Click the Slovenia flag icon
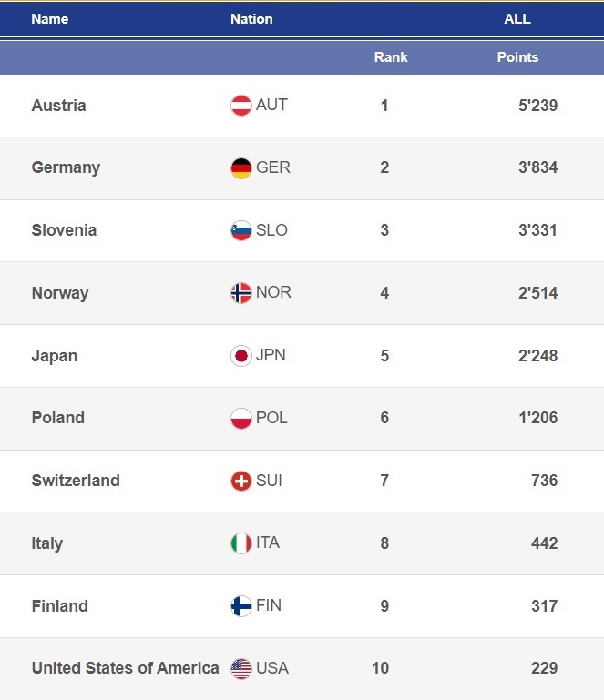 click(x=241, y=230)
